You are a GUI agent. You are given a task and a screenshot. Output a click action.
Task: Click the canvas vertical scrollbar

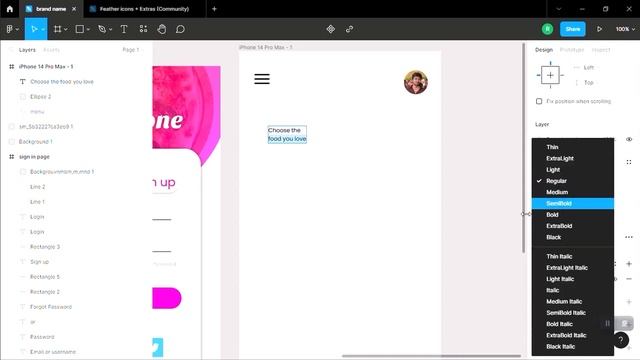523,148
